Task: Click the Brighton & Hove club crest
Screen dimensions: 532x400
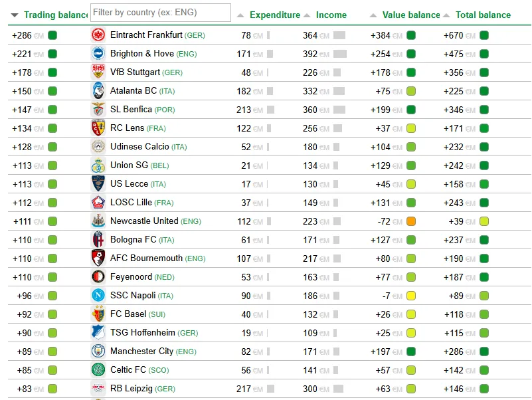Action: pyautogui.click(x=98, y=54)
